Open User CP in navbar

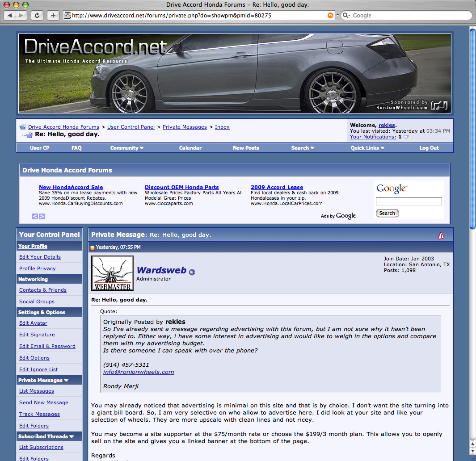tap(39, 148)
